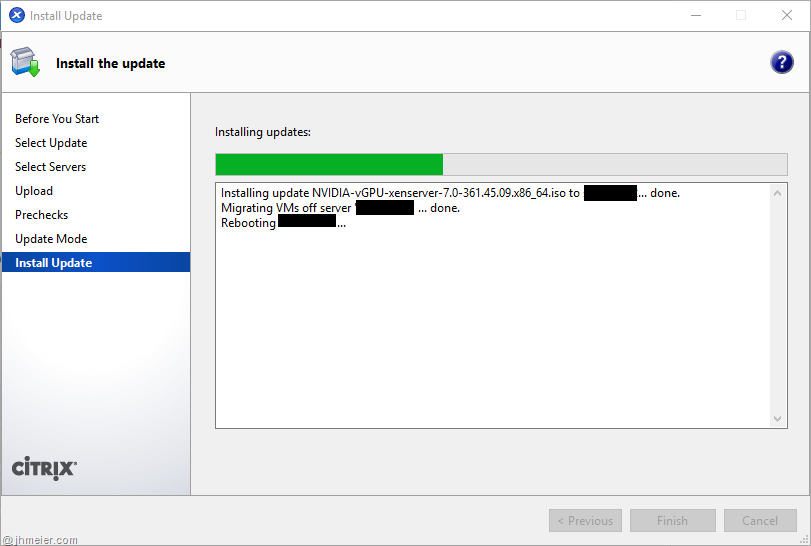Go to the Select Servers step
This screenshot has height=546, width=811.
(x=51, y=167)
